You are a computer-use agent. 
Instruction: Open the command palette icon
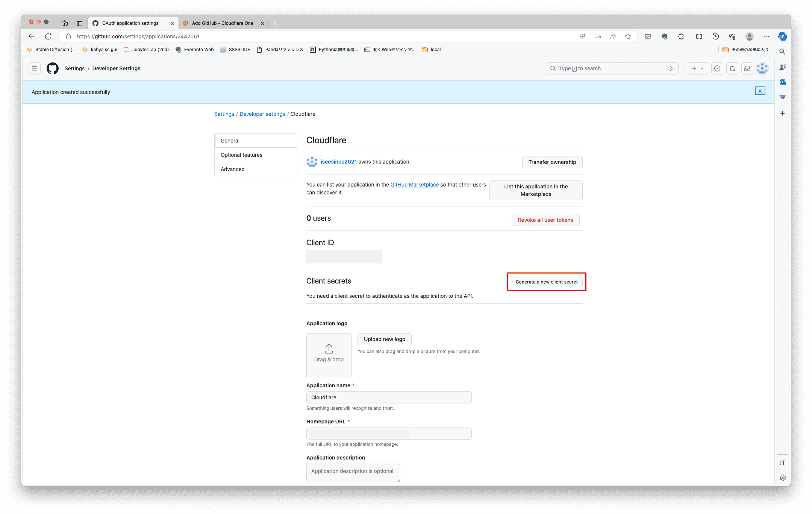[673, 68]
